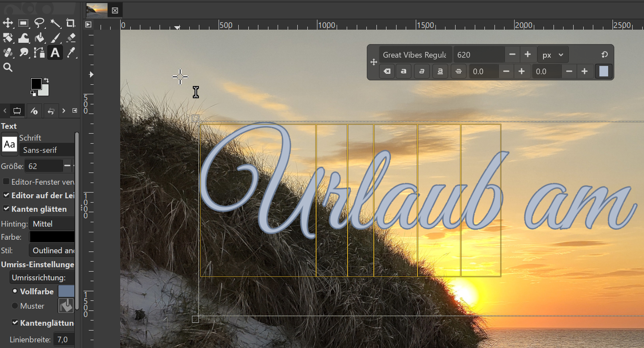Image resolution: width=644 pixels, height=348 pixels.
Task: Choose the Fuzzy Select magic wand tool
Action: tap(55, 23)
